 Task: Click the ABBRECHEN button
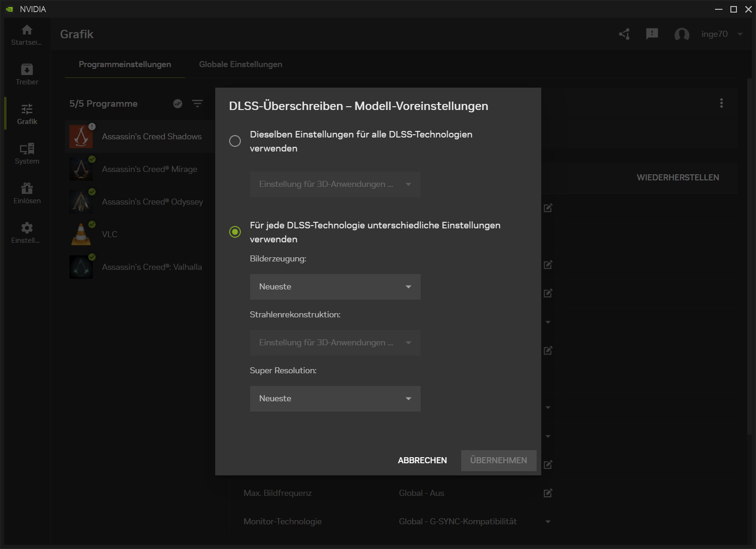pos(422,460)
